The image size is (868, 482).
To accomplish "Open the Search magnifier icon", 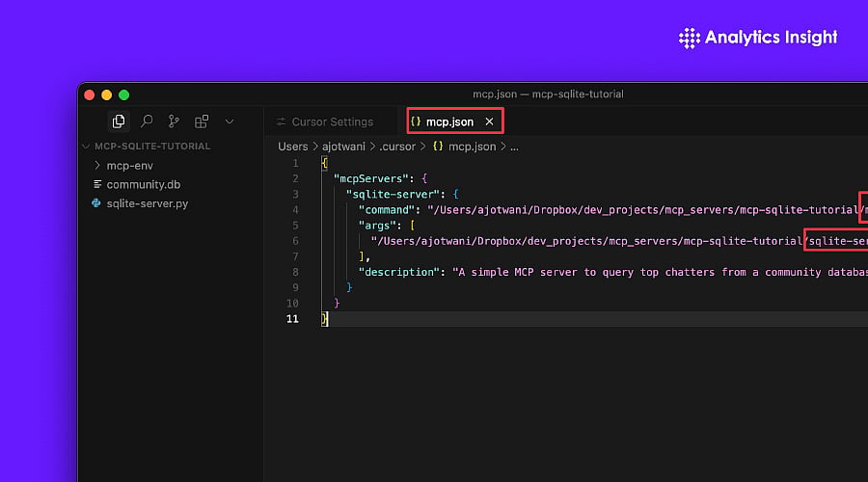I will 147,121.
